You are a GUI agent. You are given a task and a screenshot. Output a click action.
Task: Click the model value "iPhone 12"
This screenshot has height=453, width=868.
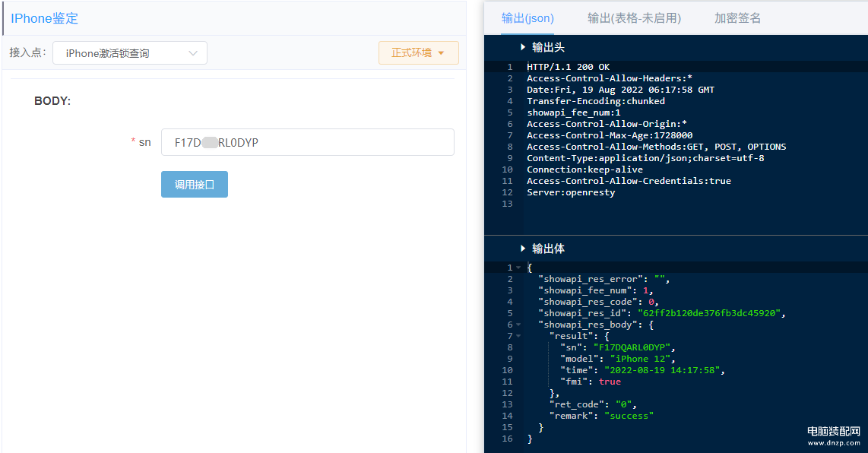(x=640, y=359)
